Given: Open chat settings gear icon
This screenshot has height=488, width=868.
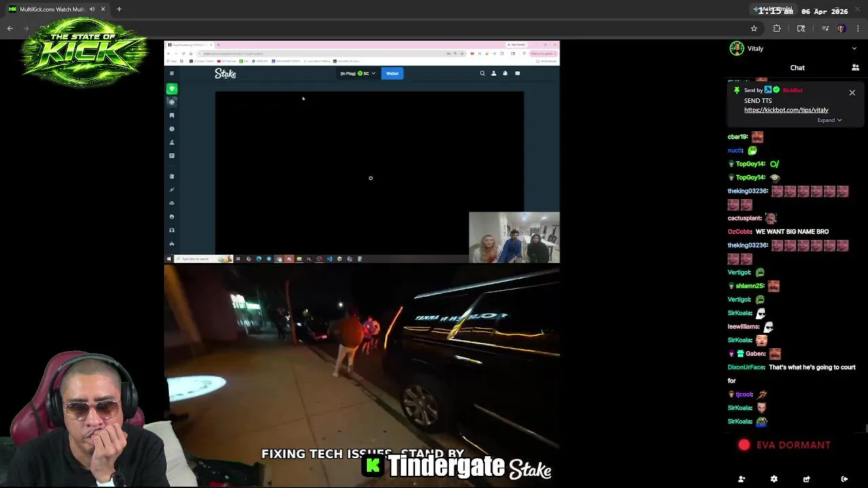Looking at the screenshot, I should [774, 479].
